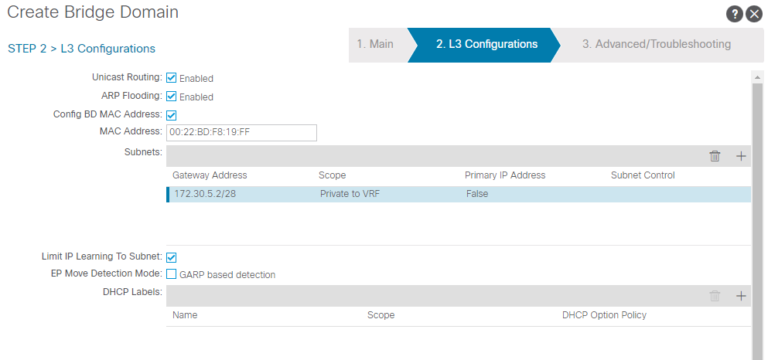
Task: Uncheck Config BD MAC Address
Action: 171,116
